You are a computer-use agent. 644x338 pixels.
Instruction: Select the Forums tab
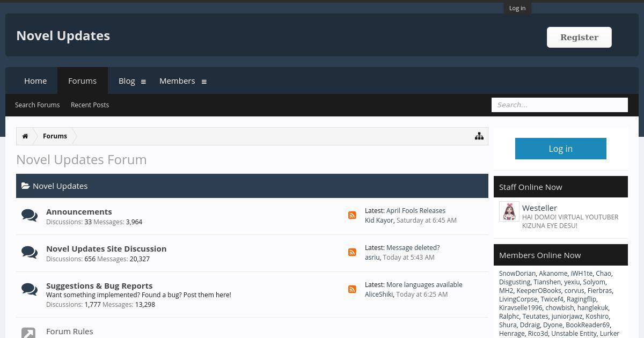[82, 80]
